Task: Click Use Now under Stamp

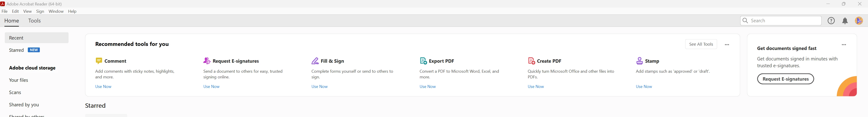Action: coord(644,87)
